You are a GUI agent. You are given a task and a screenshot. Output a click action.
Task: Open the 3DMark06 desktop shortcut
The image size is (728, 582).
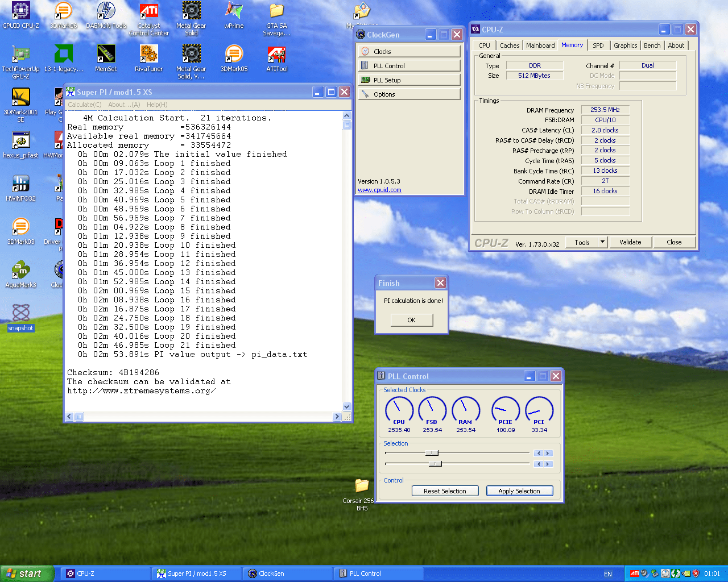click(x=63, y=16)
